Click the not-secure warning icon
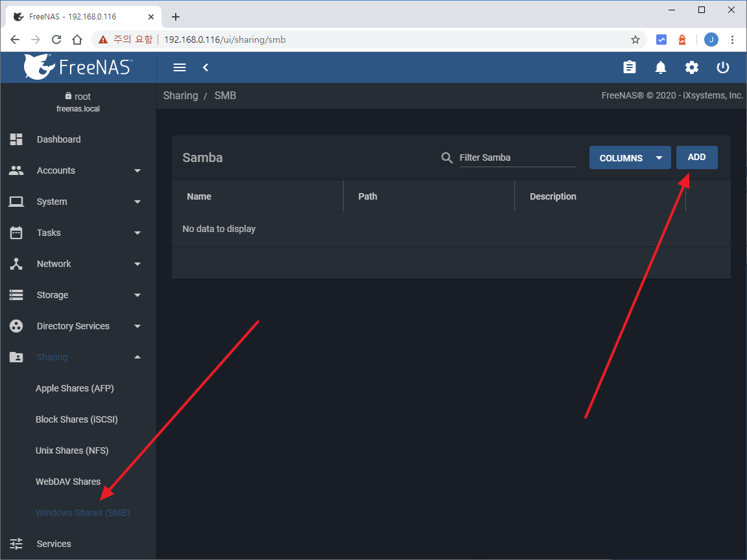 pyautogui.click(x=103, y=40)
